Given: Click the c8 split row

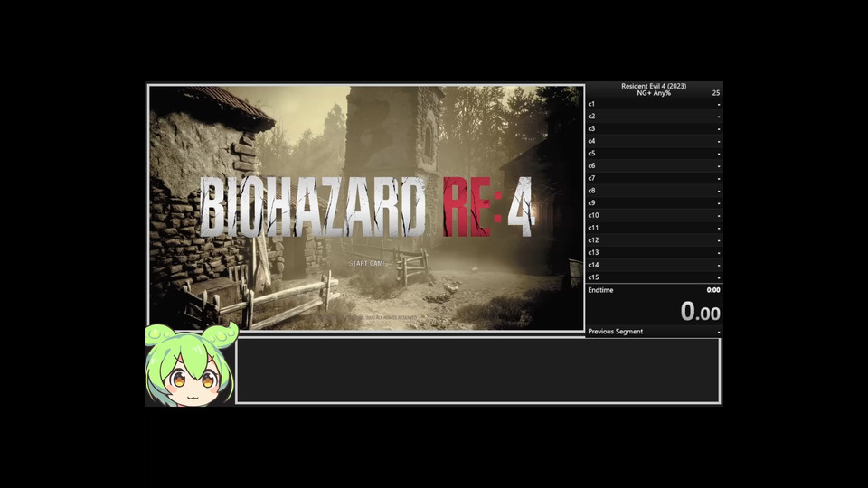Looking at the screenshot, I should [655, 191].
